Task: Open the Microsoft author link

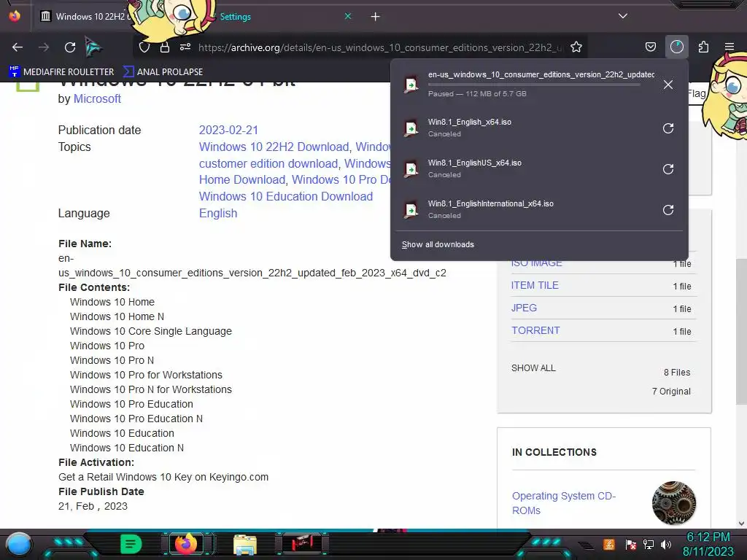Action: pyautogui.click(x=97, y=98)
